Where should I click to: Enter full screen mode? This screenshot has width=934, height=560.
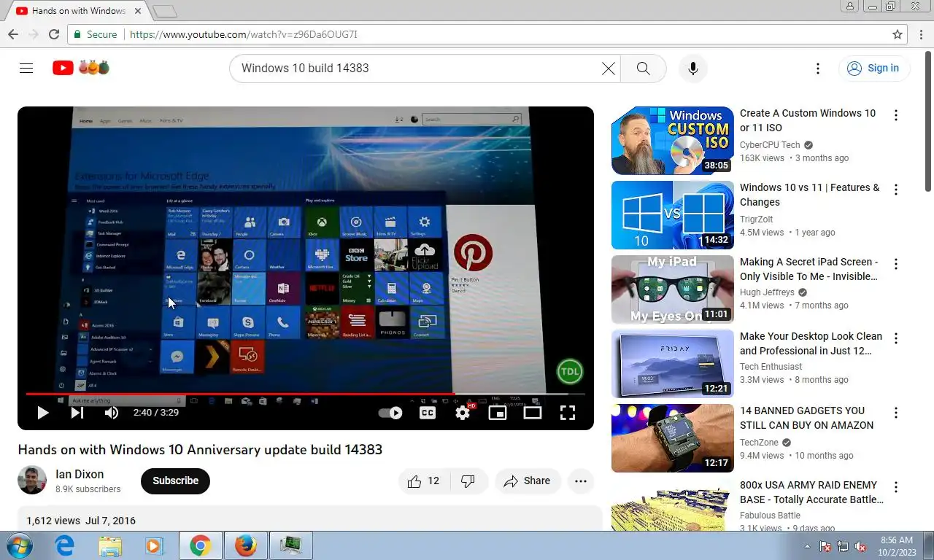point(568,413)
